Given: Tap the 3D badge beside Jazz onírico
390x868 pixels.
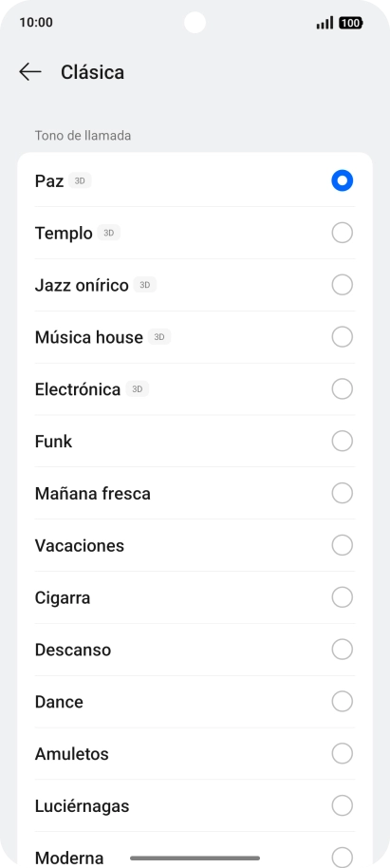Looking at the screenshot, I should click(145, 285).
